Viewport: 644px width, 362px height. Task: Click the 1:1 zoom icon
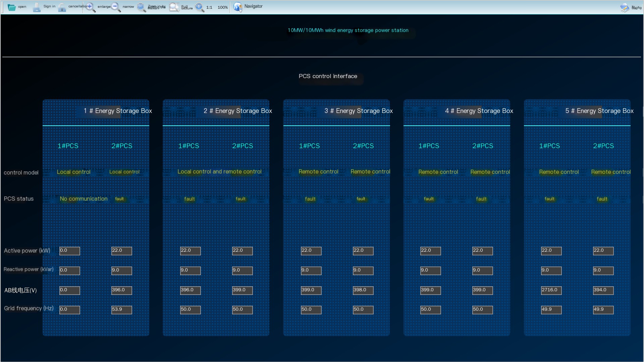200,7
